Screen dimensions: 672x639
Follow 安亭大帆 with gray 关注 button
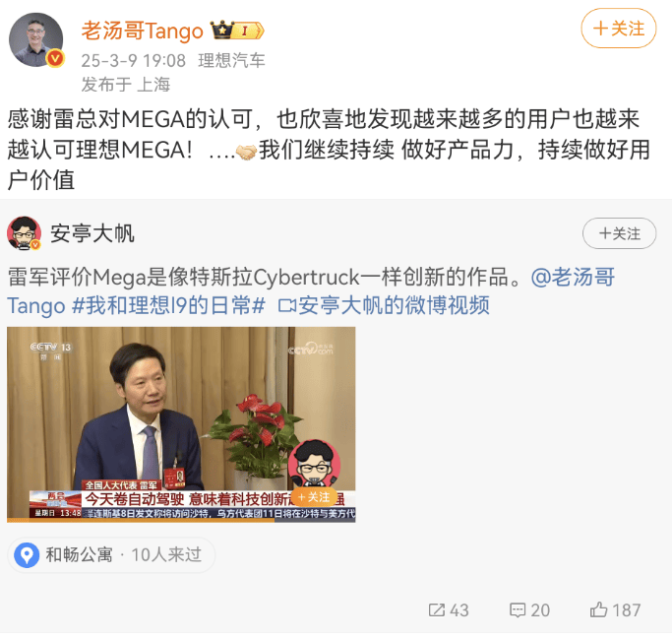click(619, 233)
